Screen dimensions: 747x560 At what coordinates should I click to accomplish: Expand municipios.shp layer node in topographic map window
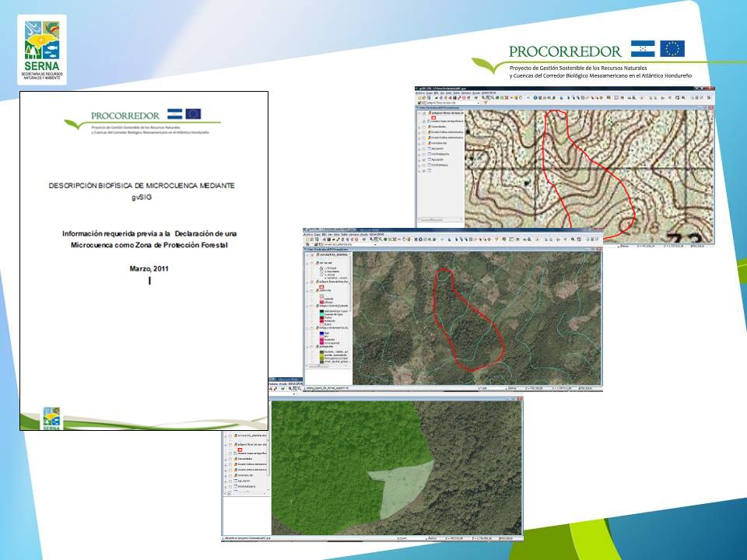coord(419,144)
